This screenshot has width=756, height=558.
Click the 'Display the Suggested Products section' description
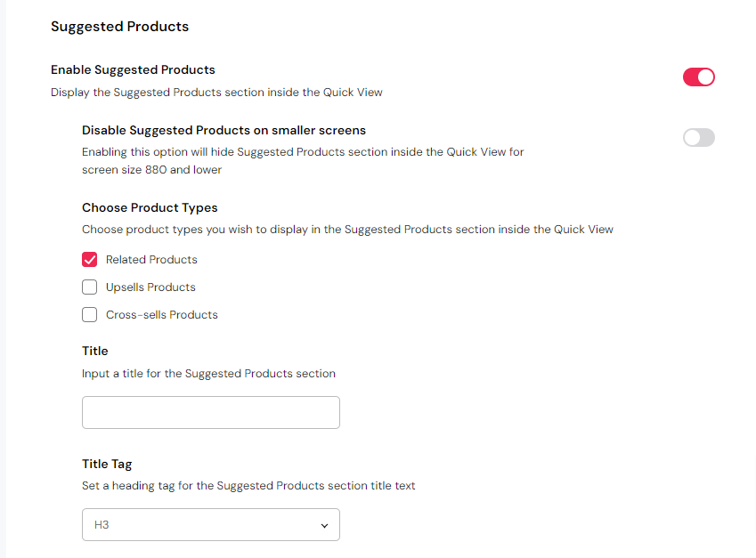click(216, 92)
